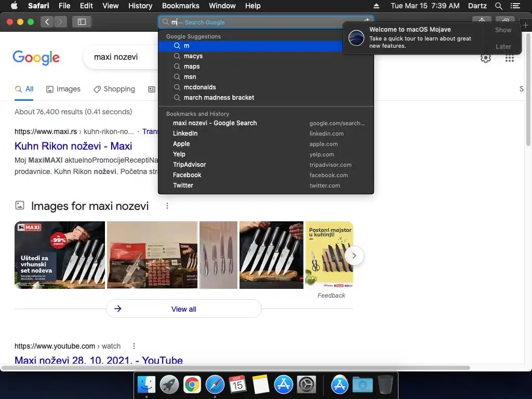This screenshot has height=399, width=532.
Task: Click the Google logo
Action: click(36, 57)
